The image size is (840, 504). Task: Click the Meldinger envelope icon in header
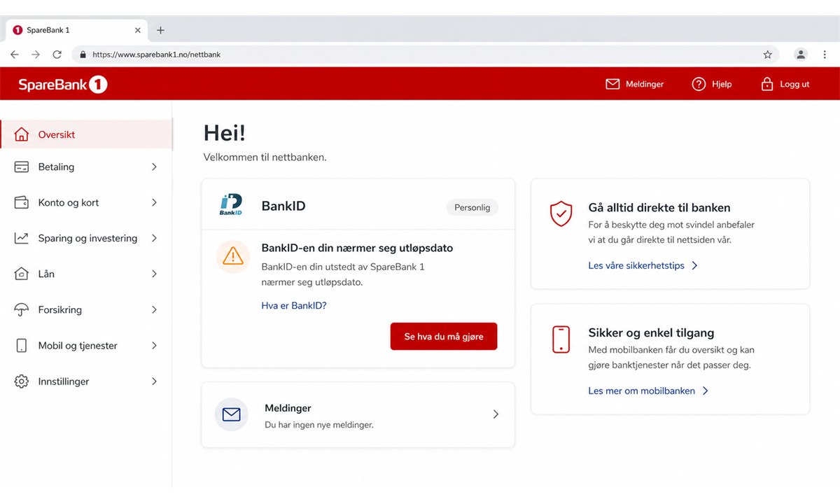click(x=612, y=84)
